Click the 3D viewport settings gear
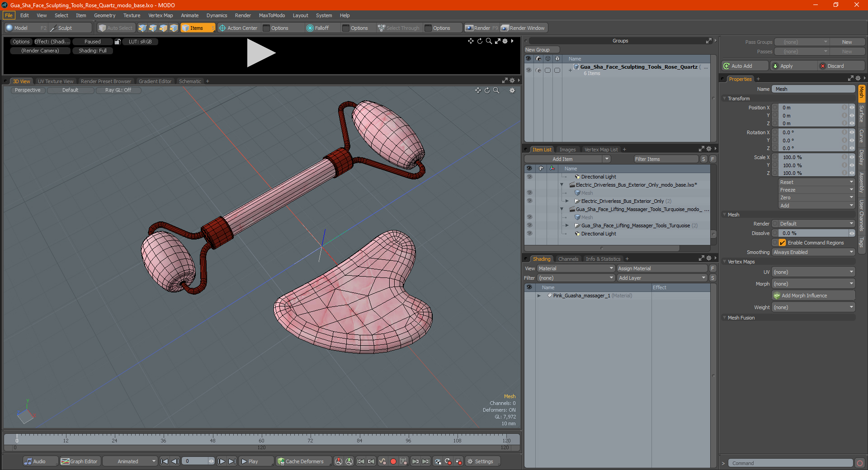868x470 pixels. (512, 90)
